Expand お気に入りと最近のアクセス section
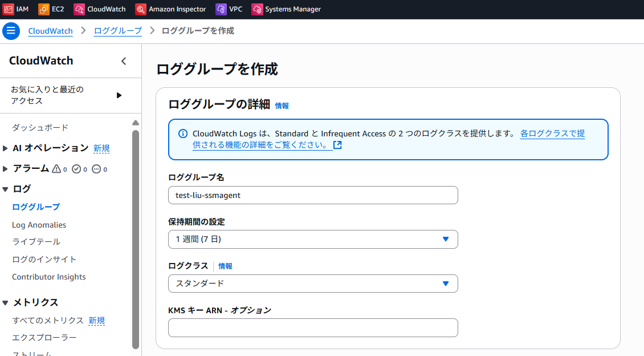 pyautogui.click(x=120, y=96)
